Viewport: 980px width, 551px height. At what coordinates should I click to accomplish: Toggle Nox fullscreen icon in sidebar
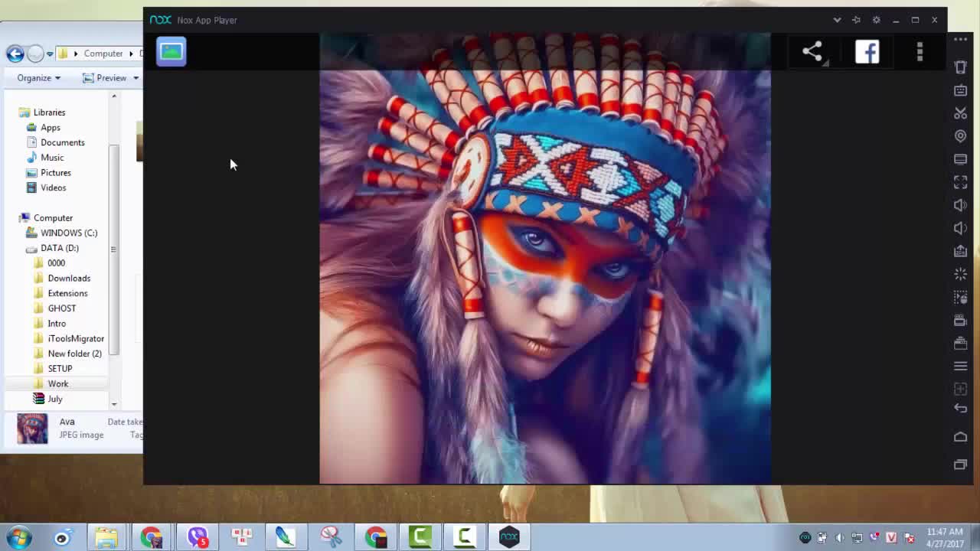960,182
